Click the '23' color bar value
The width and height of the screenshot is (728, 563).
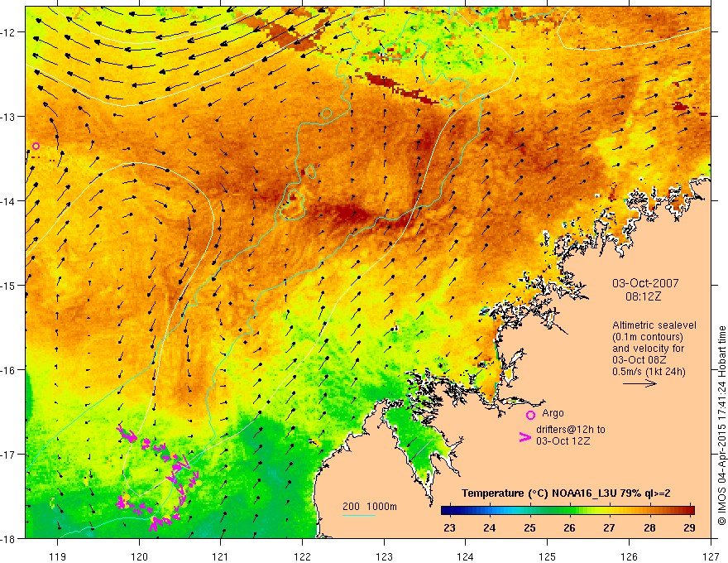[x=449, y=527]
